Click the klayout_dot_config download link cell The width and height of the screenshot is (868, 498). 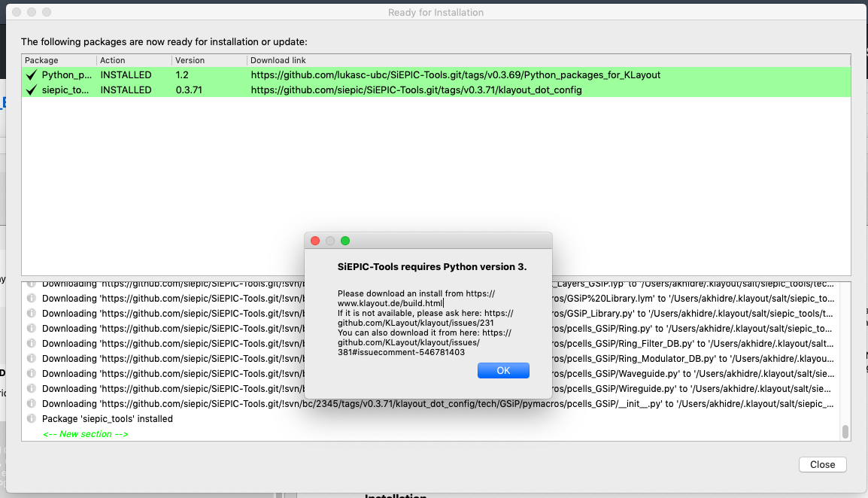pyautogui.click(x=416, y=90)
